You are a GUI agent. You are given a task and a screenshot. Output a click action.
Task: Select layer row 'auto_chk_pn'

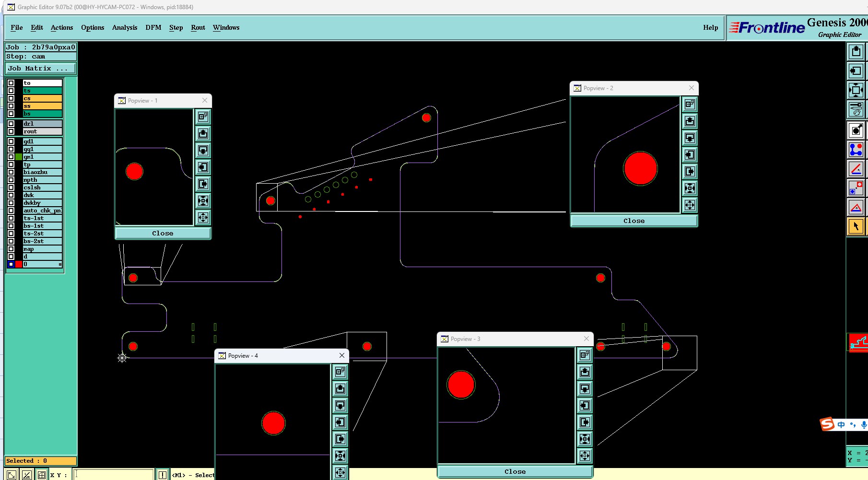[x=43, y=211]
